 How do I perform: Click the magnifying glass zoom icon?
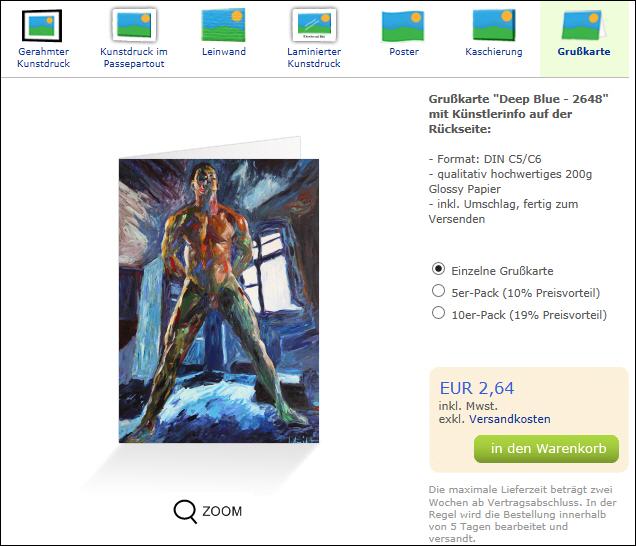point(185,511)
